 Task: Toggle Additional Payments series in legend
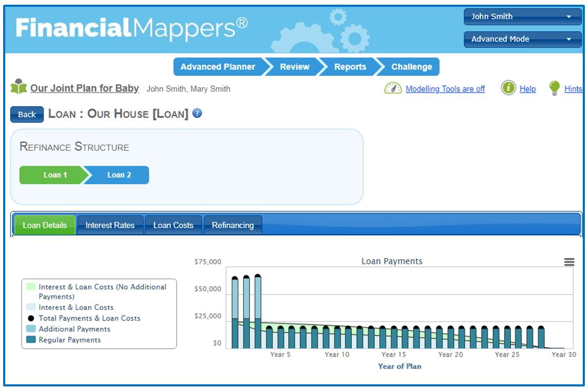coord(74,329)
